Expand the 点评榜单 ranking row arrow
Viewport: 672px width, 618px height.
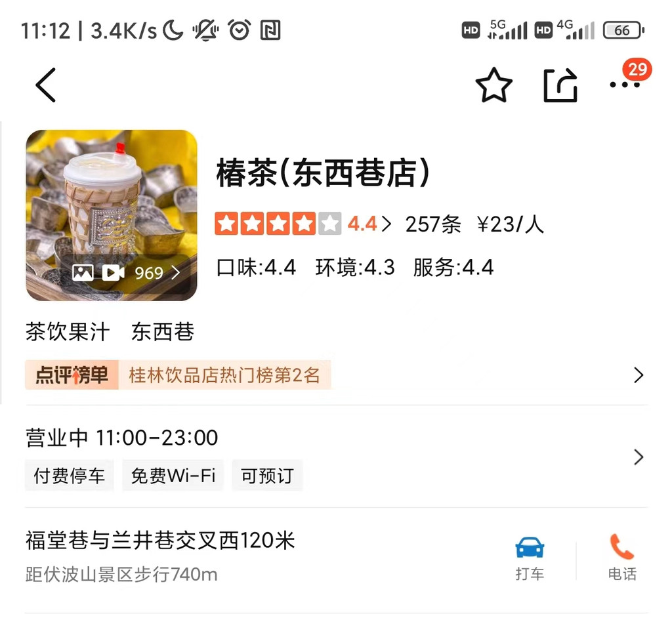click(x=639, y=375)
